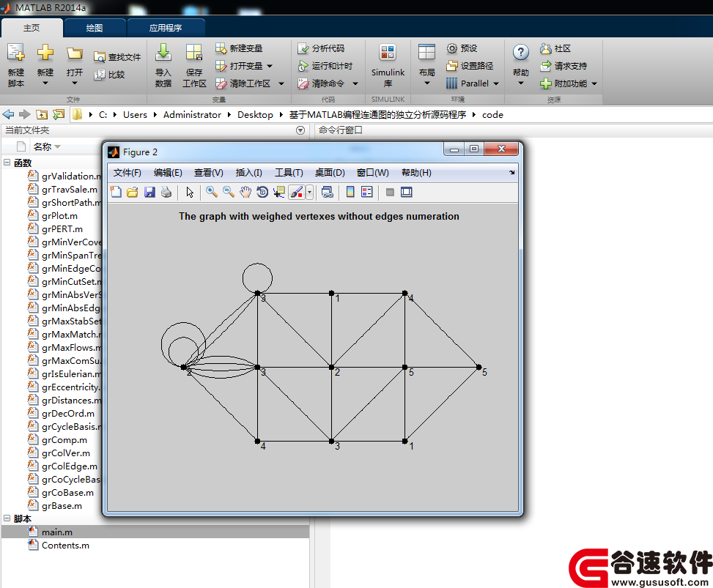
Task: Collapse the Scripts (脚本) group
Action: pyautogui.click(x=7, y=518)
